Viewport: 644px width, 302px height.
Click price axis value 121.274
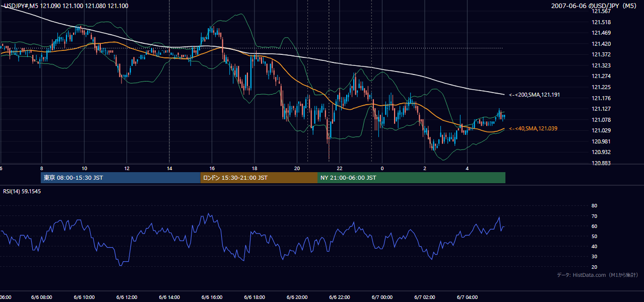601,76
